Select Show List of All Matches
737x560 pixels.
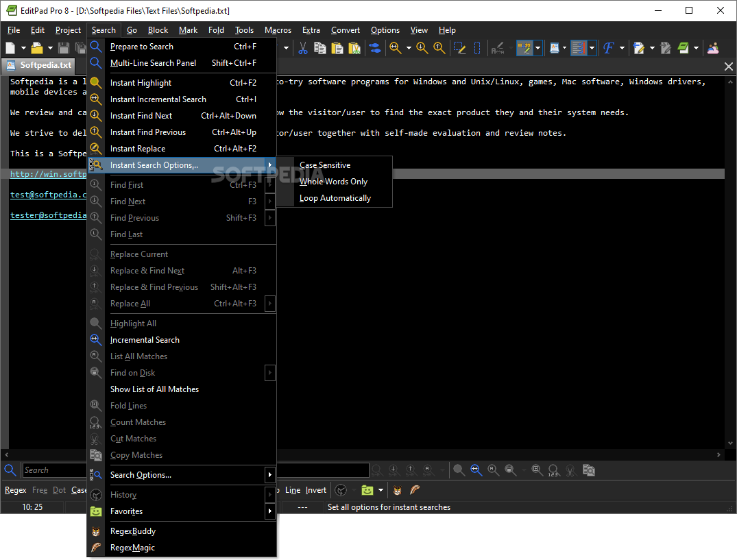pos(182,389)
